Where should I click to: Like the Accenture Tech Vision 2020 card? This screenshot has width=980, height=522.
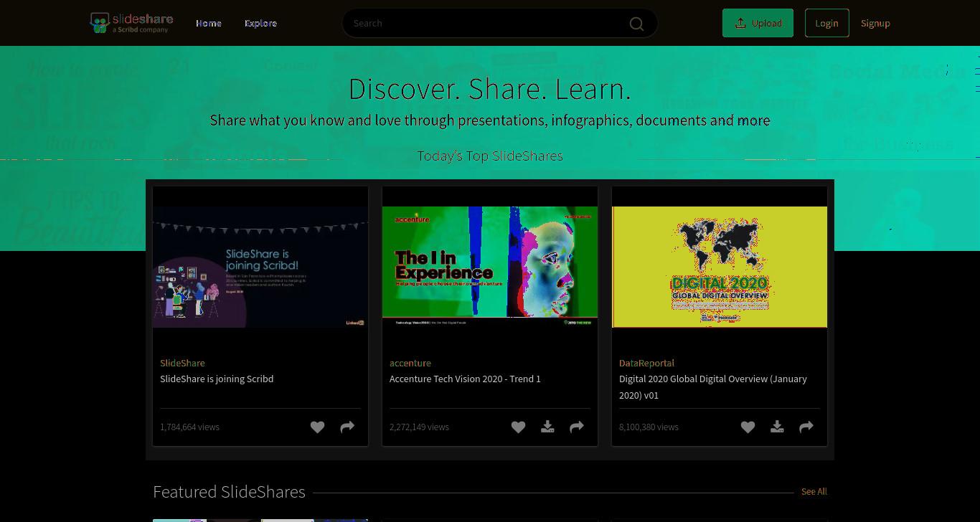click(518, 427)
